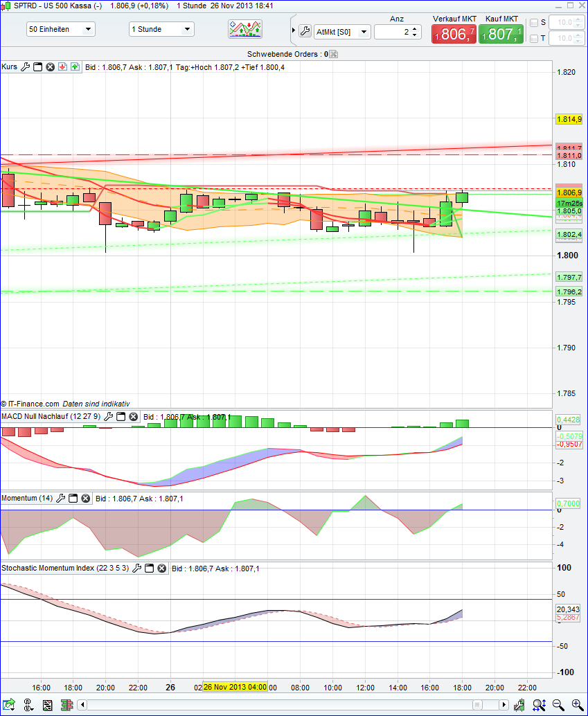Enable the S stop checkbox
Viewport: 588px width, 716px height.
coord(534,21)
